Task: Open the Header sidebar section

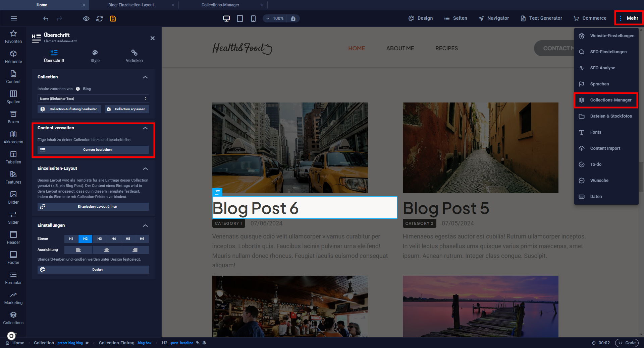Action: point(13,238)
